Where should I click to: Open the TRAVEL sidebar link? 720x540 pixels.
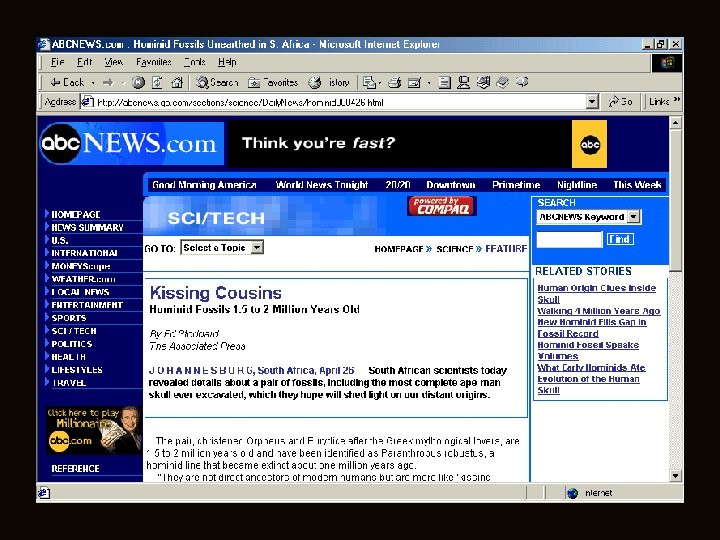68,382
